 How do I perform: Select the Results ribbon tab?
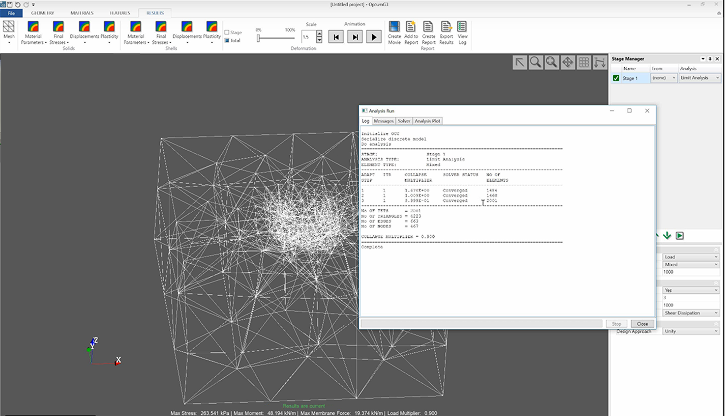coord(155,13)
